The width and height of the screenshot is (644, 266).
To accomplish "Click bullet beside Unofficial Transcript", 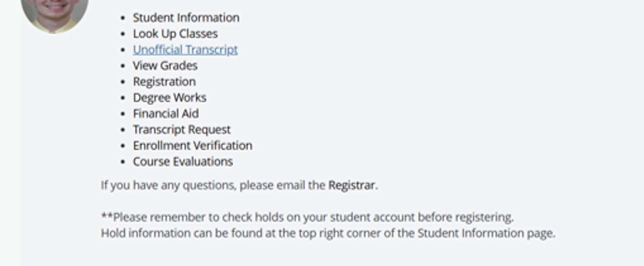I will click(123, 50).
